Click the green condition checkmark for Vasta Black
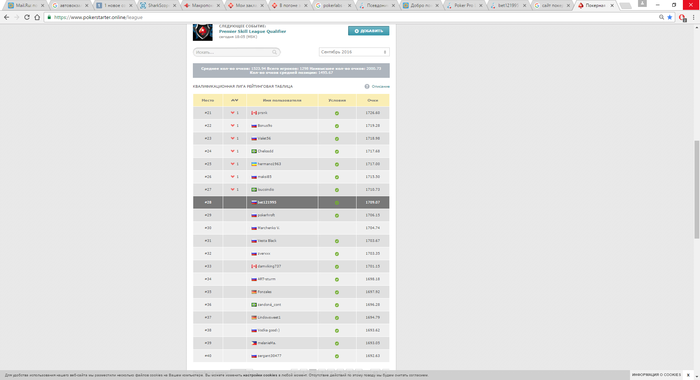This screenshot has width=700, height=380. (x=337, y=241)
